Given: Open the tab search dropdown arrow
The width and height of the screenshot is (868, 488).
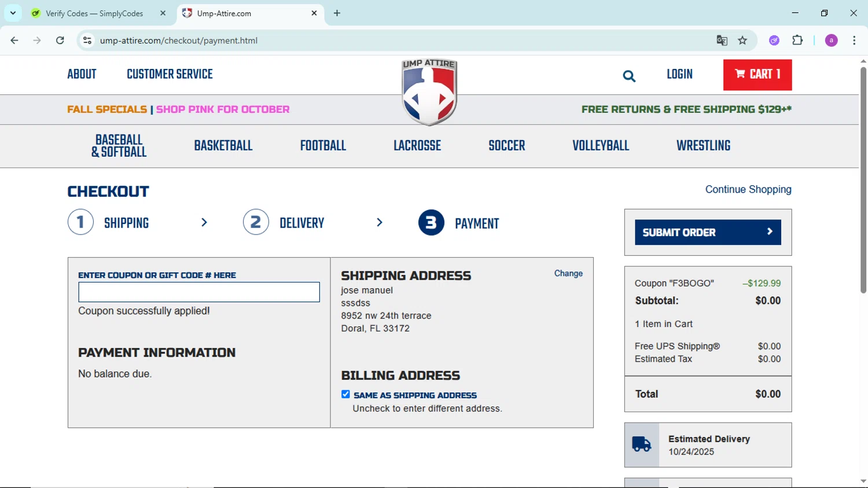Looking at the screenshot, I should tap(13, 13).
